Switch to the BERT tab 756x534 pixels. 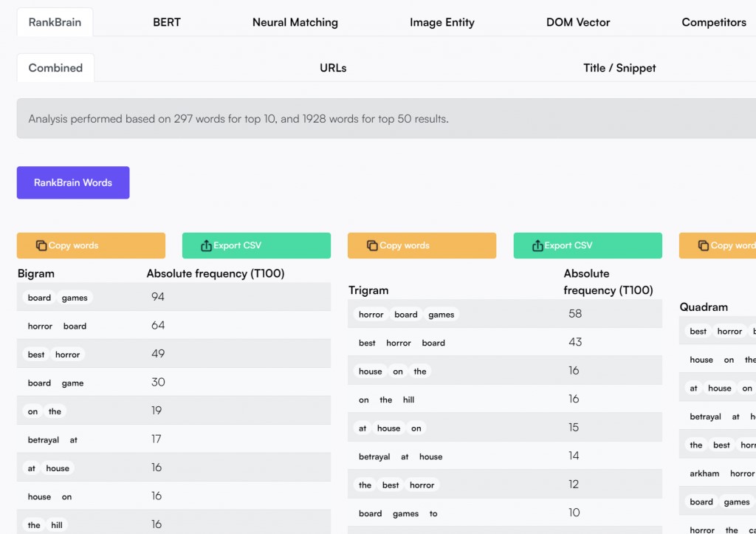[167, 22]
